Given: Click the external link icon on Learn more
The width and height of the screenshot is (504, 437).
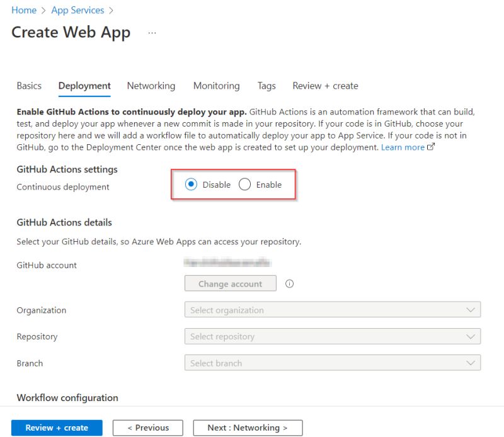Looking at the screenshot, I should [x=432, y=145].
